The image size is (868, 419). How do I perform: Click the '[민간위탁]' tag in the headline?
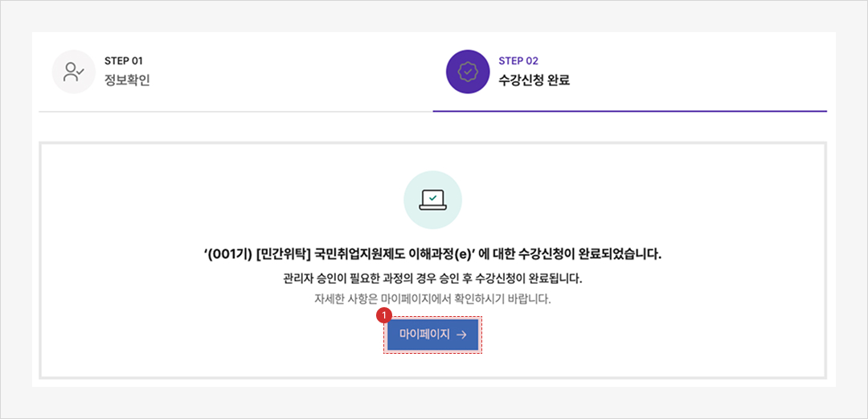(284, 254)
